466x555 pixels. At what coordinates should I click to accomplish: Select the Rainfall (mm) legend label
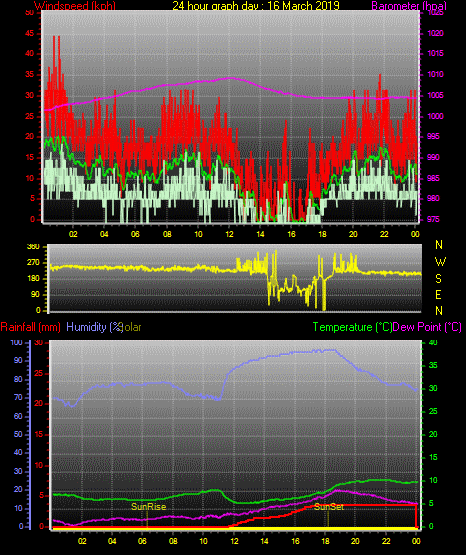(30, 327)
